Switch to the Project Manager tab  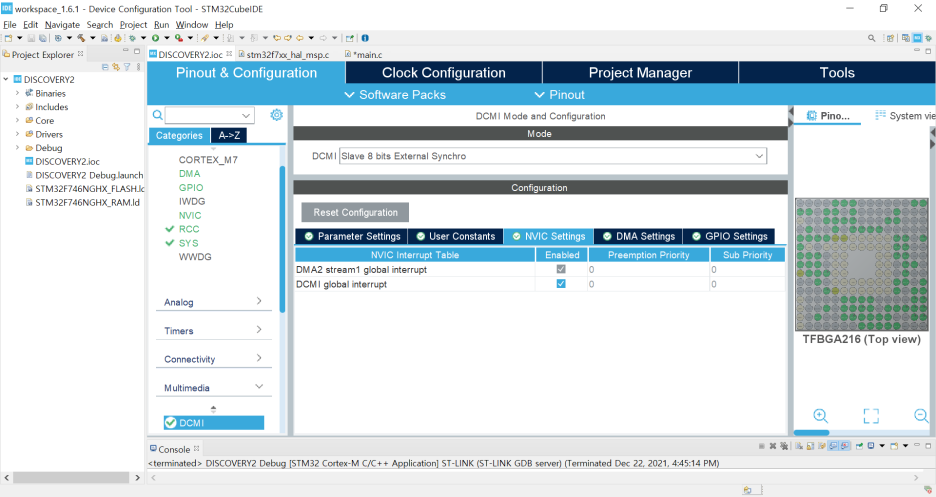click(x=640, y=73)
